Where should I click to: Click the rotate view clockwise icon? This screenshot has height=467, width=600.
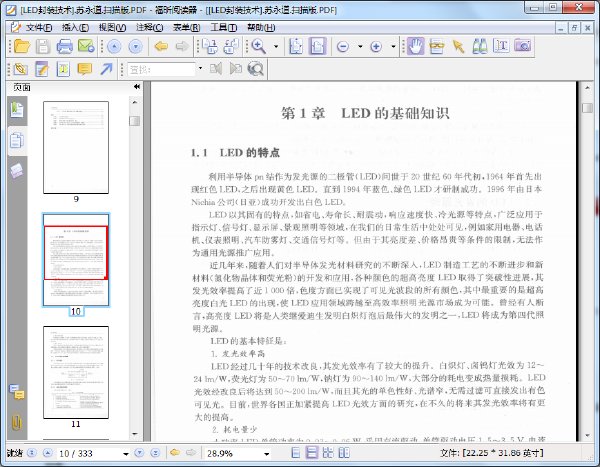(210, 46)
